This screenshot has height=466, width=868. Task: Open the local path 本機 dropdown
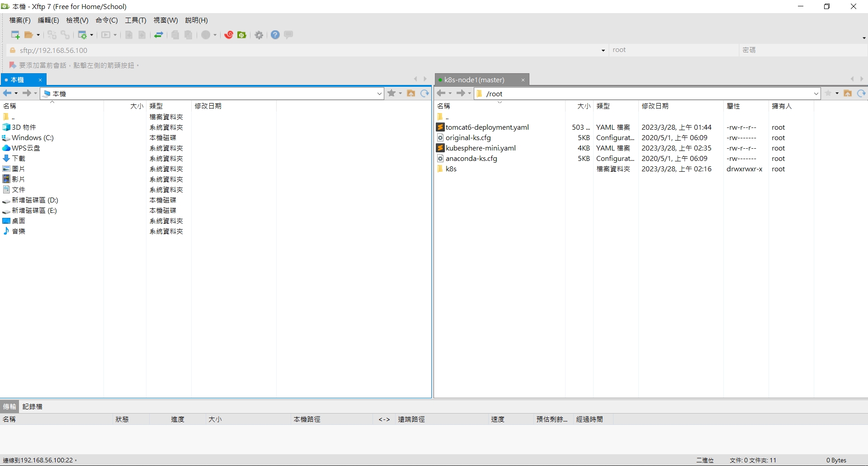(379, 94)
